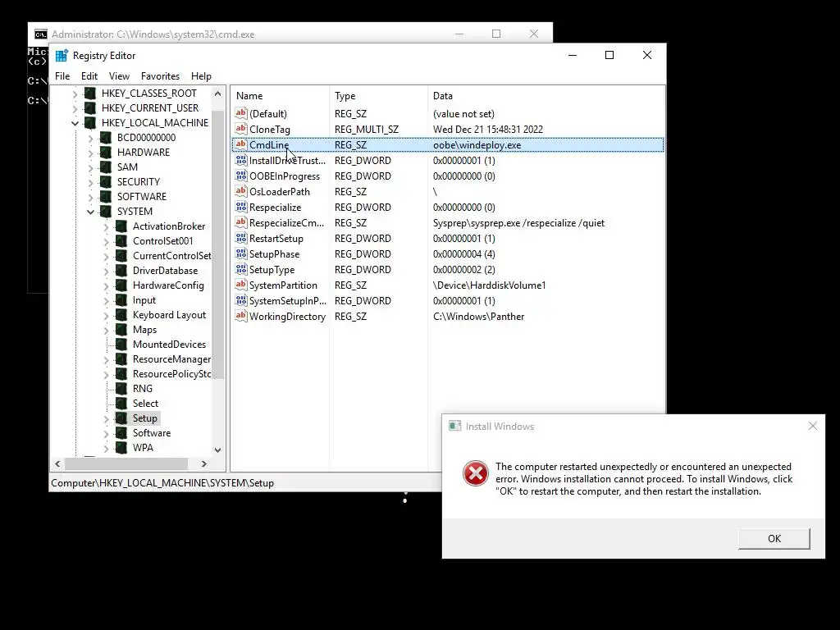The width and height of the screenshot is (840, 630).
Task: Open the File menu
Action: pos(62,76)
